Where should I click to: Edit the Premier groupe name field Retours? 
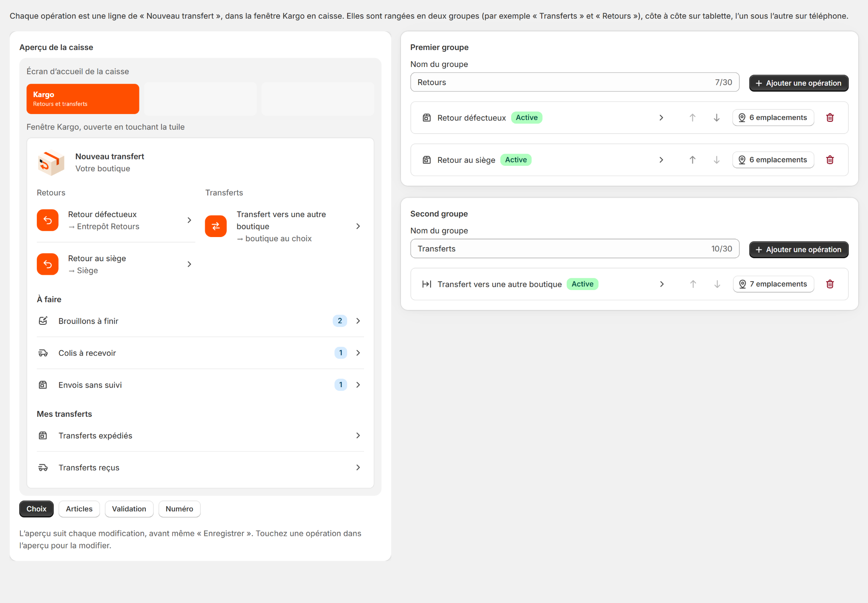pos(575,82)
